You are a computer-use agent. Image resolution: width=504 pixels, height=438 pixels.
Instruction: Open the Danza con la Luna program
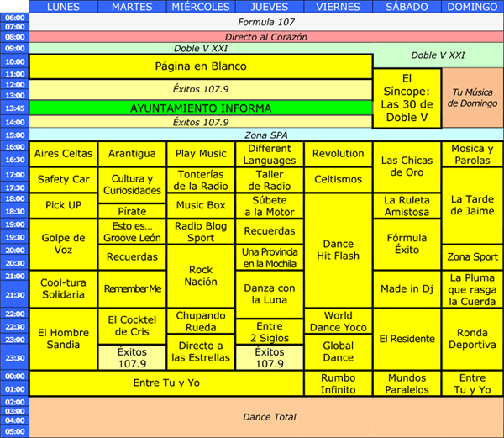270,294
